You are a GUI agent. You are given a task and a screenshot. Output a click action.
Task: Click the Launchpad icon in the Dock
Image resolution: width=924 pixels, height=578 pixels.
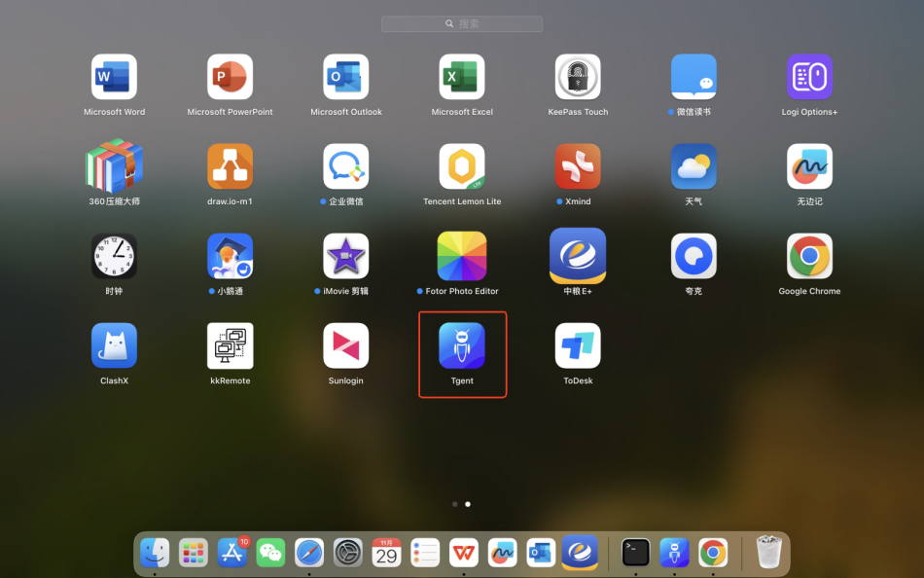[194, 553]
